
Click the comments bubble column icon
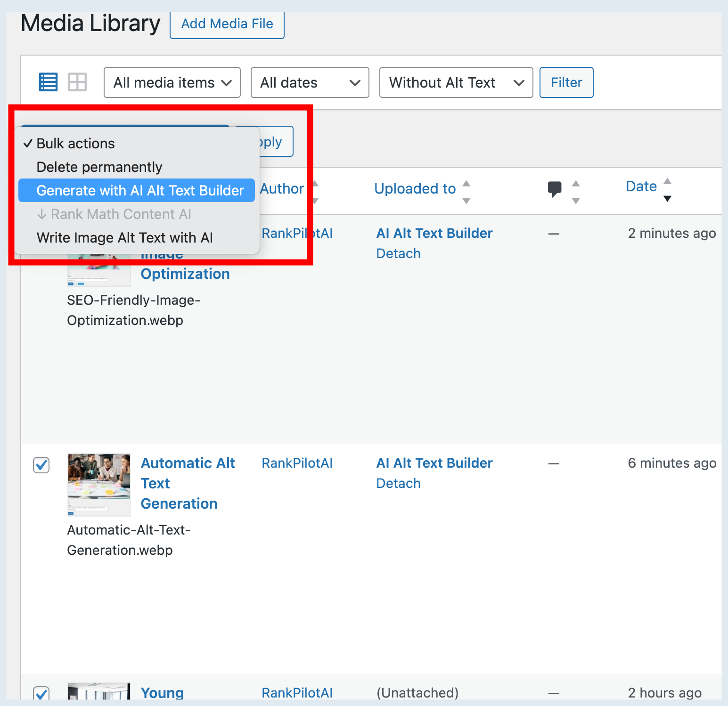tap(555, 189)
